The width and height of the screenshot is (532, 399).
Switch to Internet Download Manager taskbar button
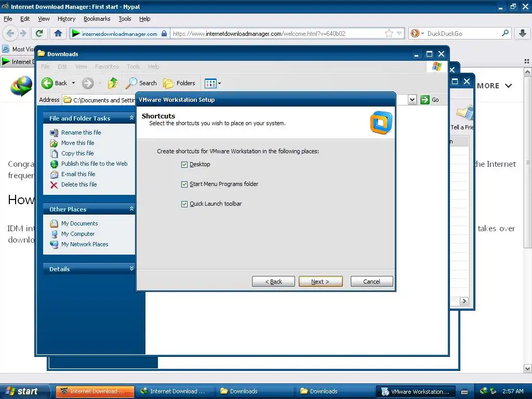tap(175, 391)
